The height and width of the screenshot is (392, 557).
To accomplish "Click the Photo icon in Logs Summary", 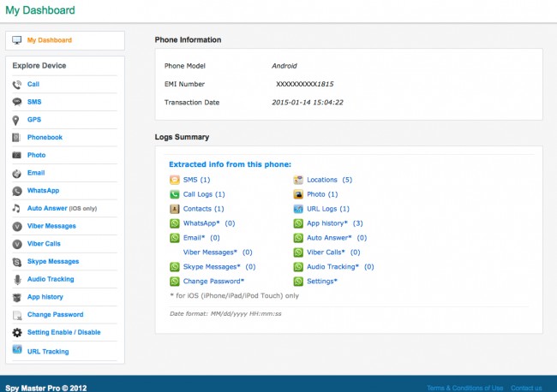I will [x=298, y=194].
